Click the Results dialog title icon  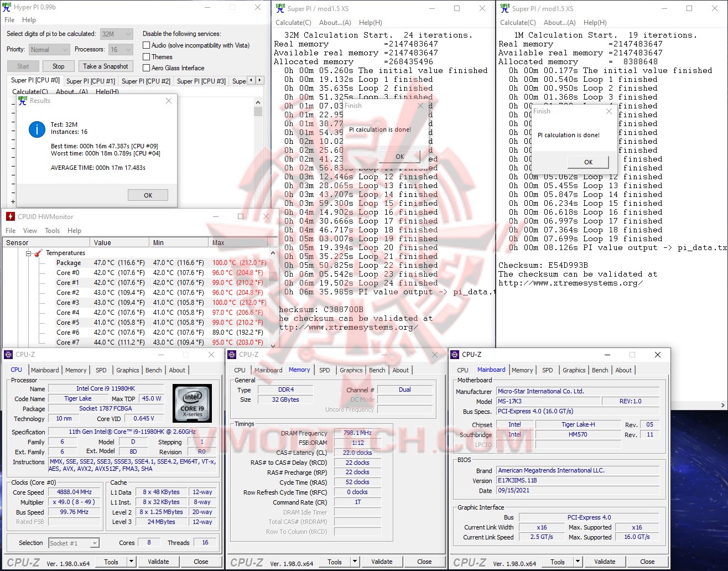(23, 101)
